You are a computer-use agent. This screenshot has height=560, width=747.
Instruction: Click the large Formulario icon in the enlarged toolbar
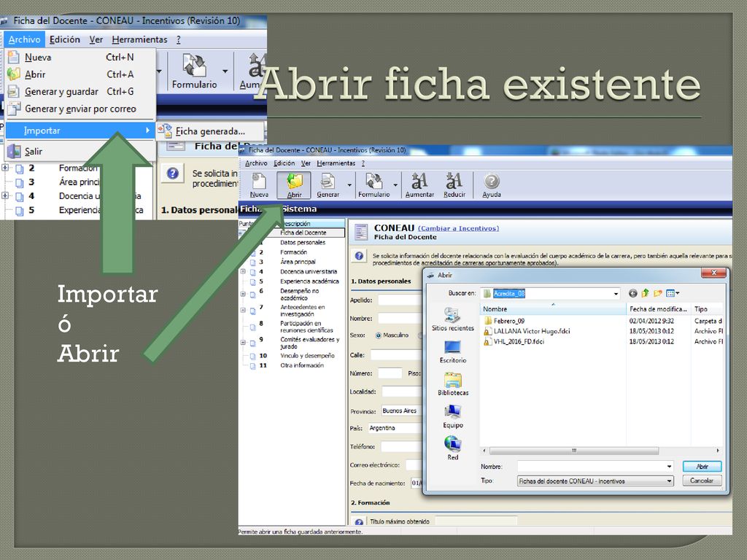[x=194, y=71]
